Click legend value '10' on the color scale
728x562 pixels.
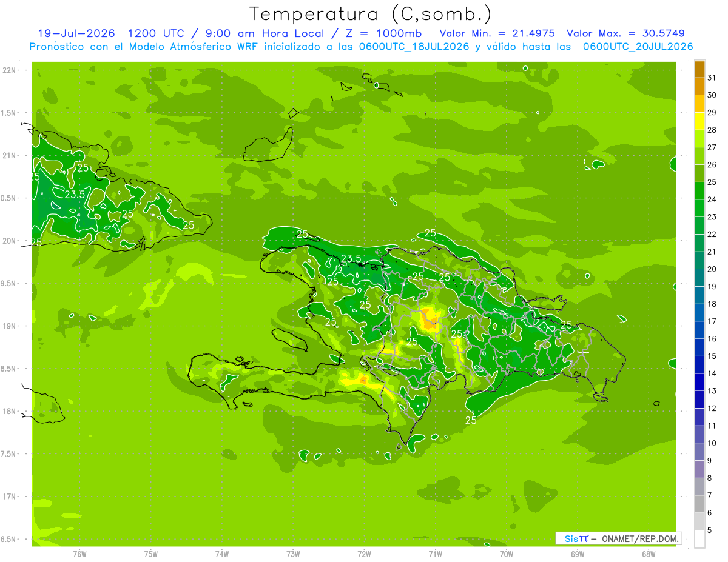click(x=712, y=443)
